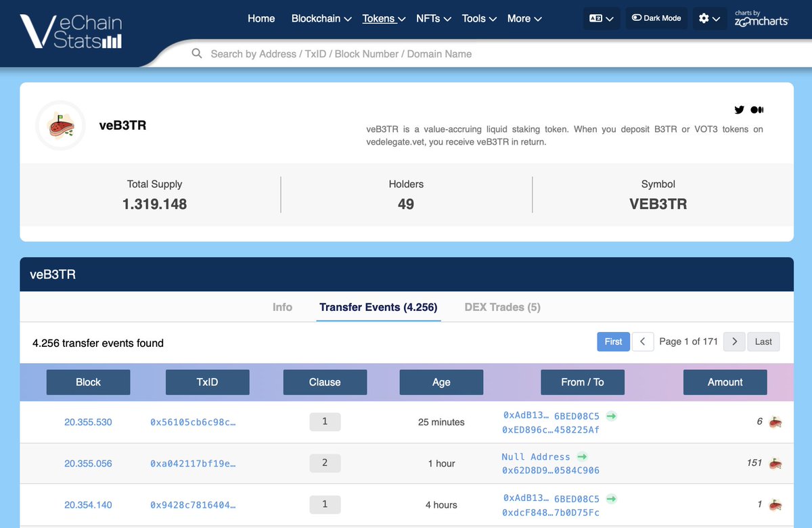This screenshot has width=812, height=528.
Task: Toggle Dark Mode
Action: (x=656, y=18)
